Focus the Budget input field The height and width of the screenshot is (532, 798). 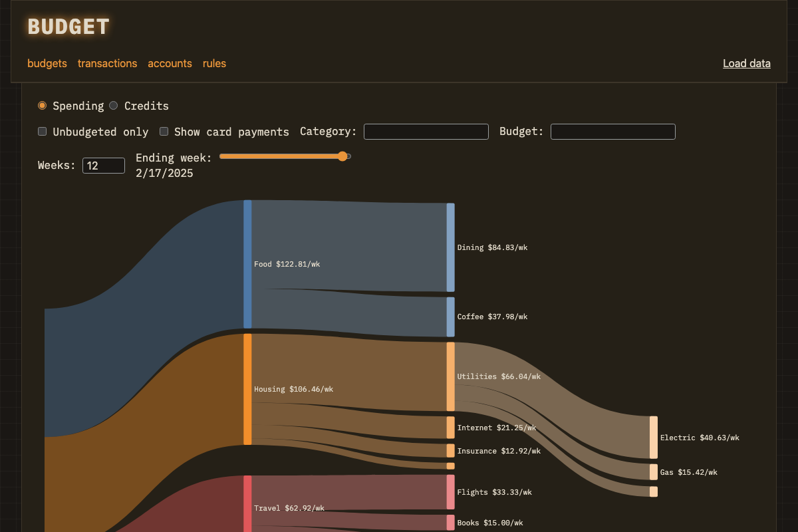click(x=613, y=132)
